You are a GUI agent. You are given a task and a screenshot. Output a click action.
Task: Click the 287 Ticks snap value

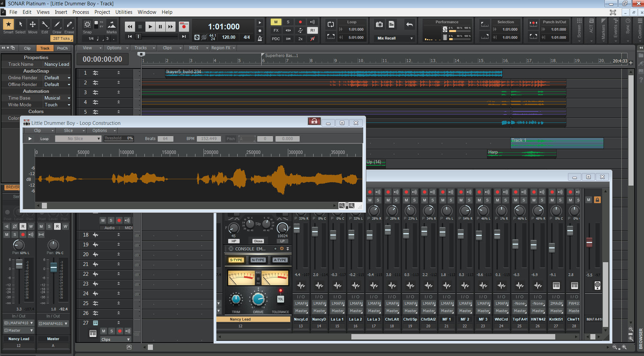(x=61, y=38)
